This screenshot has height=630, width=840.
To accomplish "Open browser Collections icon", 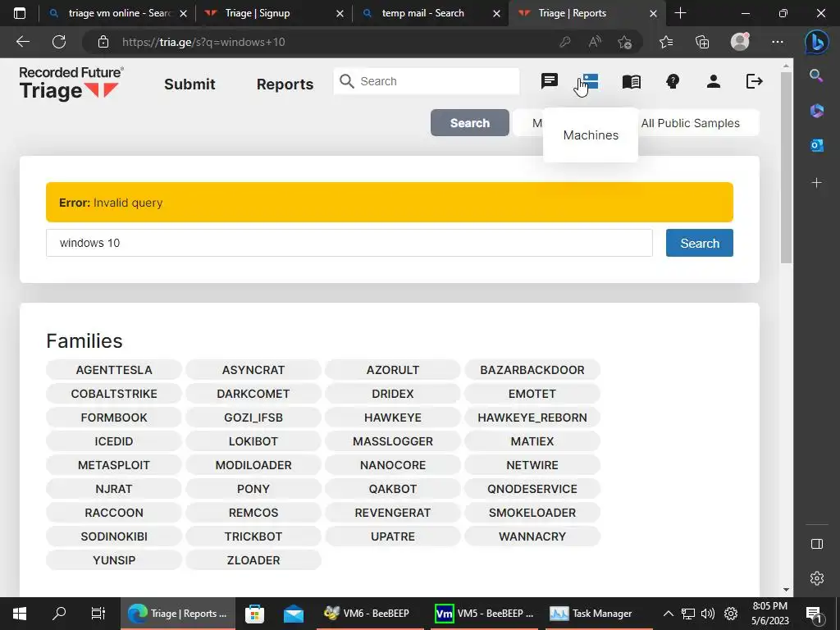I will pyautogui.click(x=702, y=42).
